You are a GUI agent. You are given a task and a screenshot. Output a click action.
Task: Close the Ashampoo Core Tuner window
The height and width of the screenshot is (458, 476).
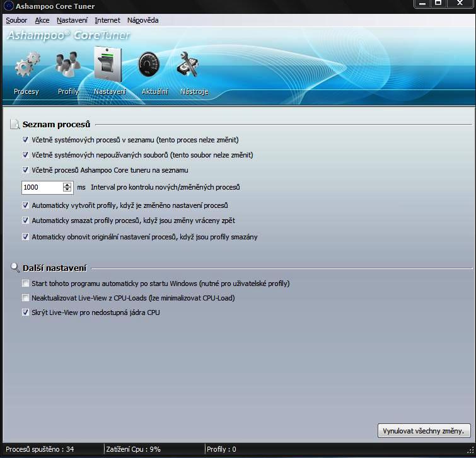(x=460, y=4)
